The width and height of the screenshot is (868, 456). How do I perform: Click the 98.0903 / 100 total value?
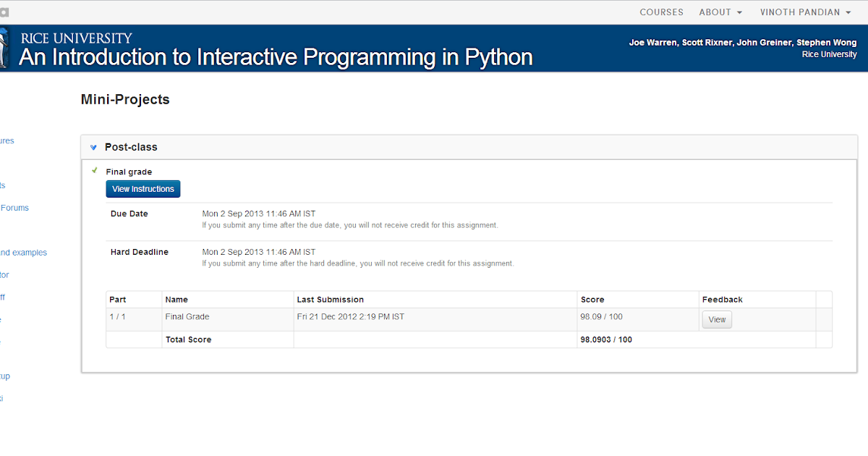pyautogui.click(x=606, y=339)
